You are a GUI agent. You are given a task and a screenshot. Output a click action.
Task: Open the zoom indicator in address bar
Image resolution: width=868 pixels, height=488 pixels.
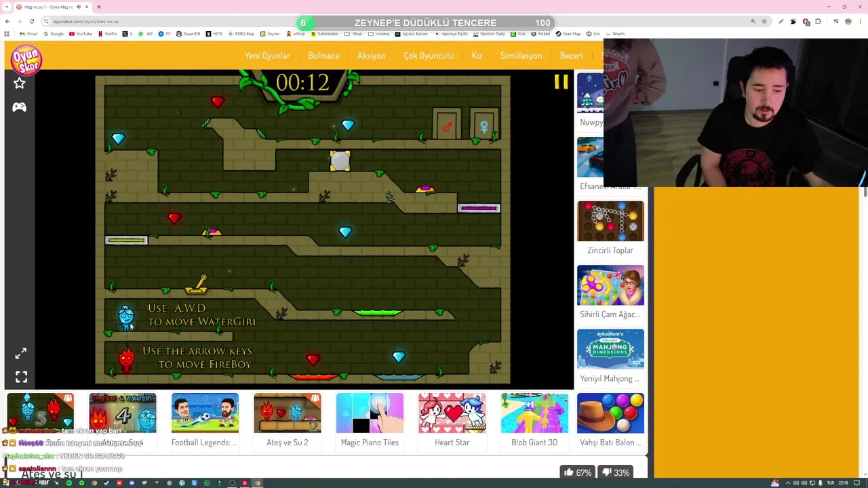click(x=753, y=22)
